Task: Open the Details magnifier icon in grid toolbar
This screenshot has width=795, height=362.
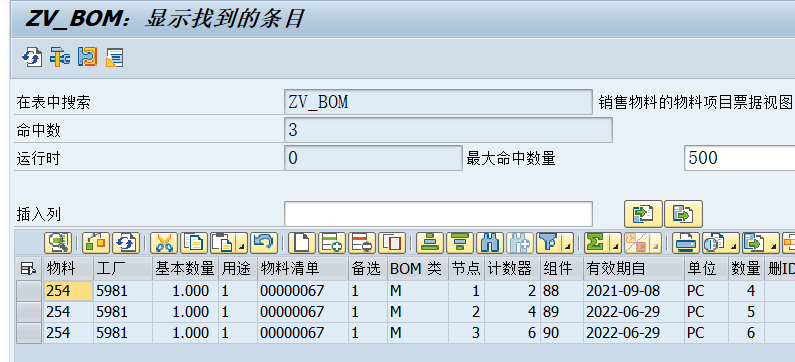Action: 57,243
